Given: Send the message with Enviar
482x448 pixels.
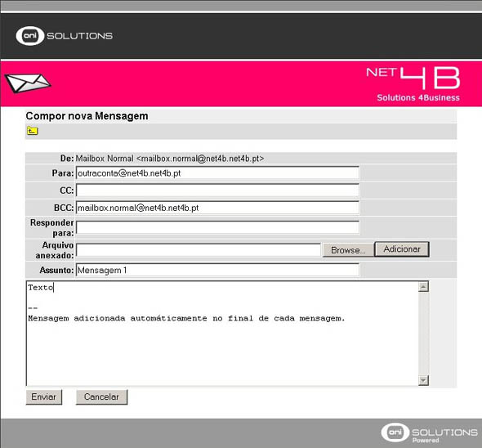Looking at the screenshot, I should pos(44,397).
